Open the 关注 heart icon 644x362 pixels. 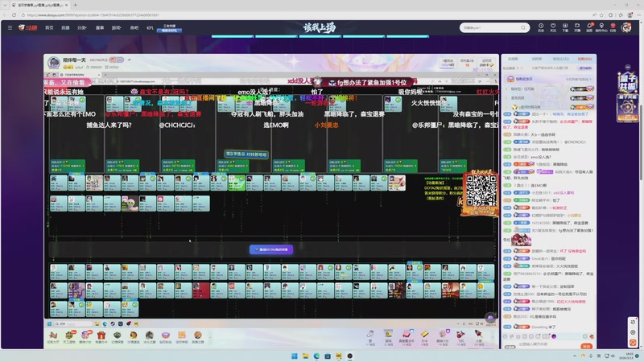(553, 27)
